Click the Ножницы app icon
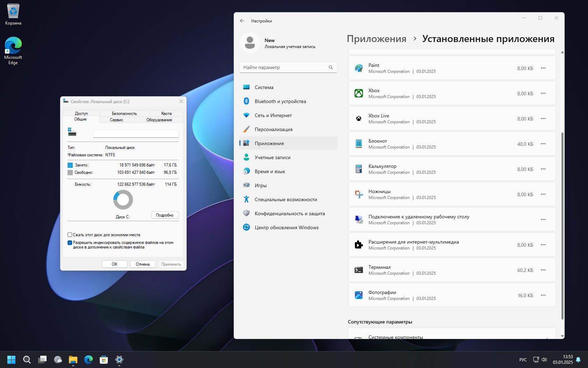The height and width of the screenshot is (368, 588). (359, 195)
